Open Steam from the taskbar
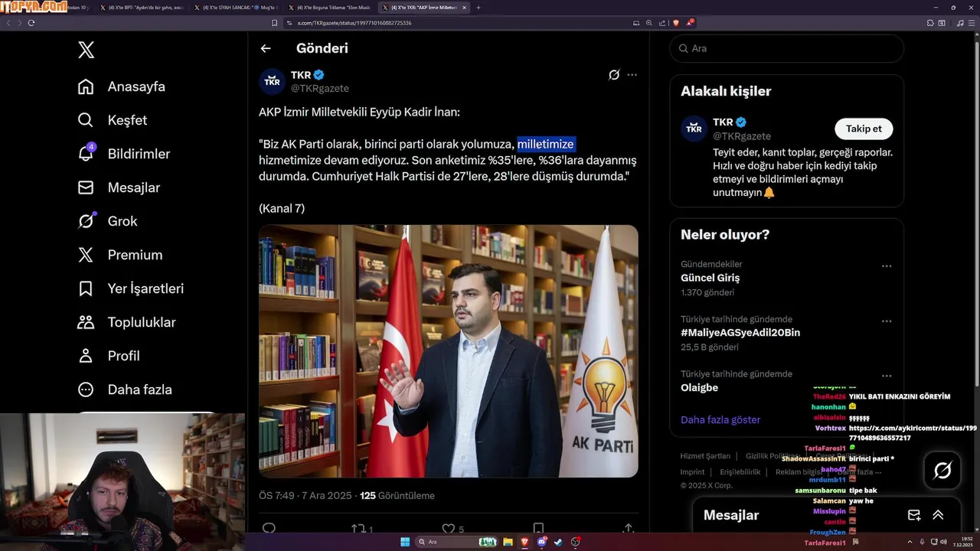Image resolution: width=980 pixels, height=551 pixels. 558,542
